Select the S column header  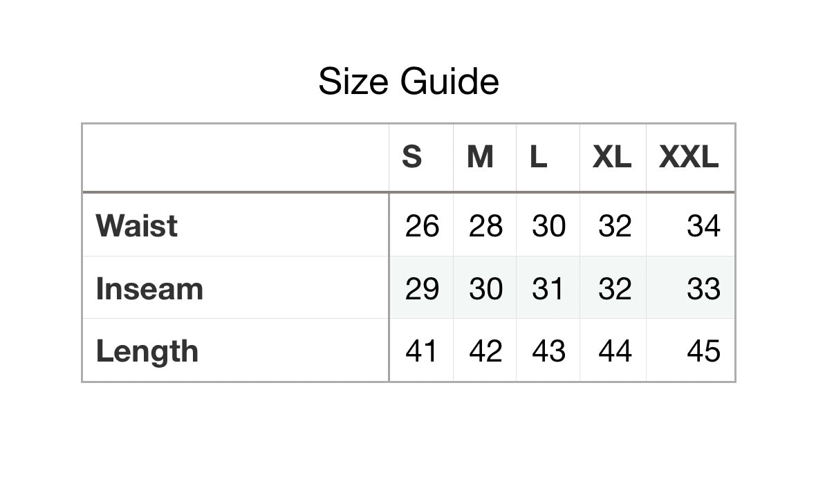pyautogui.click(x=412, y=158)
